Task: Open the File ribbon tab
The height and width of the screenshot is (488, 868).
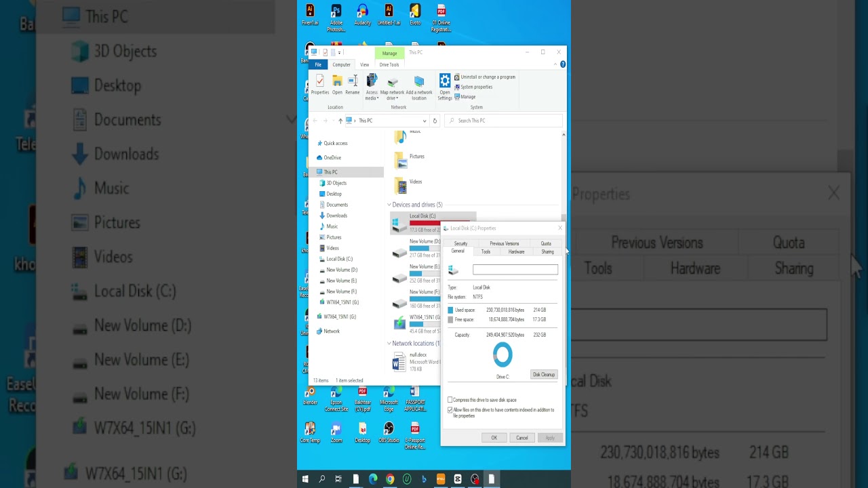Action: pyautogui.click(x=318, y=64)
